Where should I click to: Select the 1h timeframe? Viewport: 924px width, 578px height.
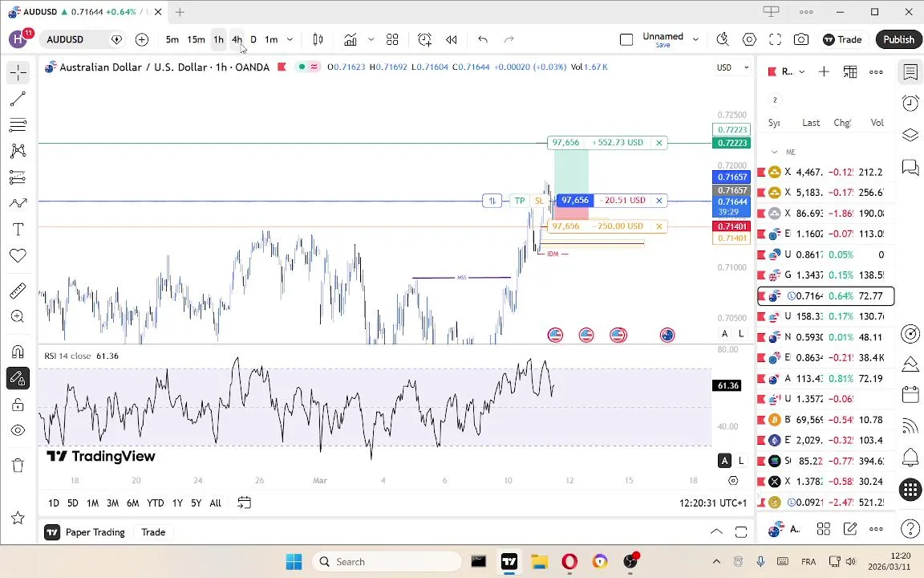coord(219,39)
